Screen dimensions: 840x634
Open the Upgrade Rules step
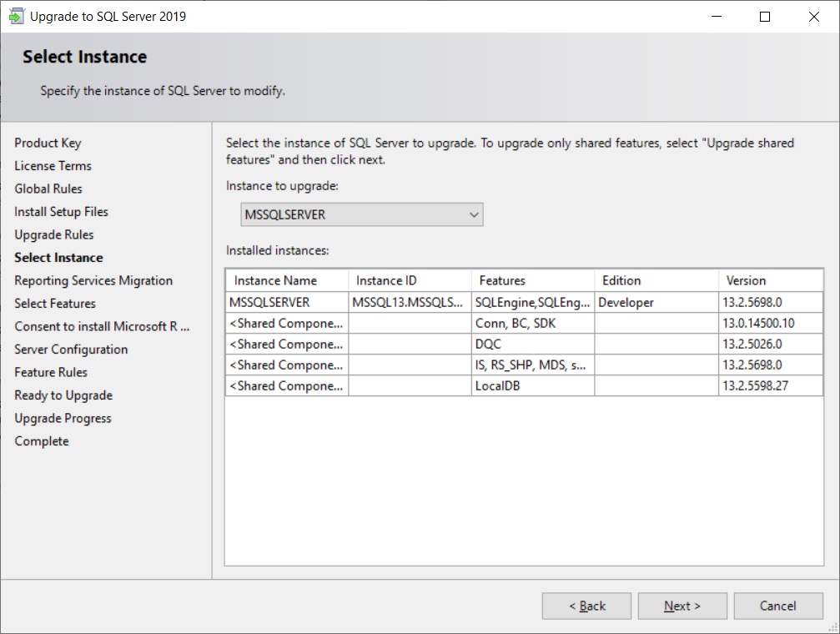pyautogui.click(x=54, y=234)
